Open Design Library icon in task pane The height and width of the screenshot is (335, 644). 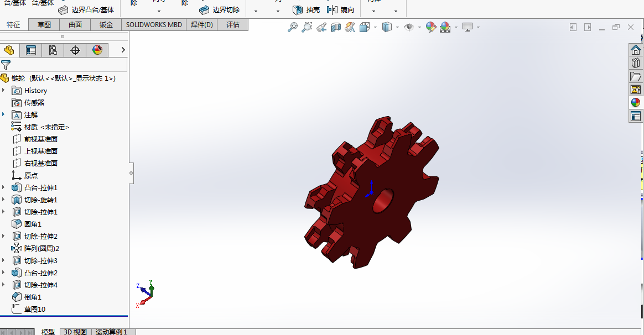click(x=635, y=63)
